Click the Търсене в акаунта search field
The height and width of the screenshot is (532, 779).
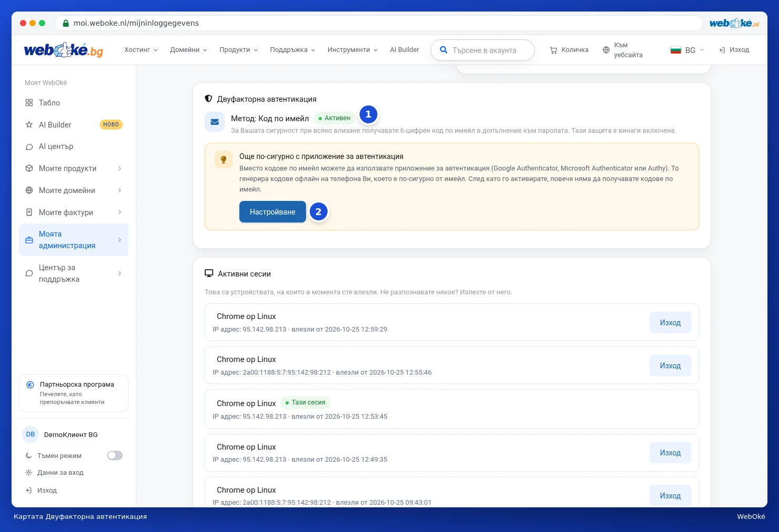(x=482, y=50)
